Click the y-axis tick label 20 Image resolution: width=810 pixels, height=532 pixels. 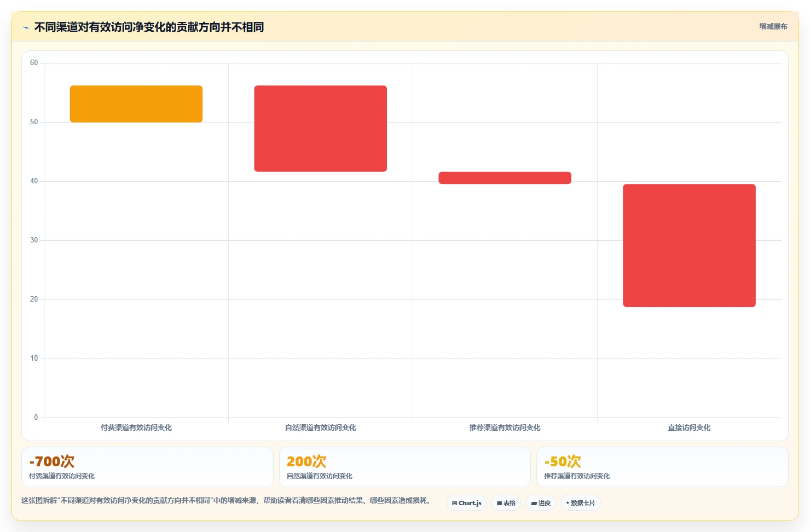coord(34,299)
